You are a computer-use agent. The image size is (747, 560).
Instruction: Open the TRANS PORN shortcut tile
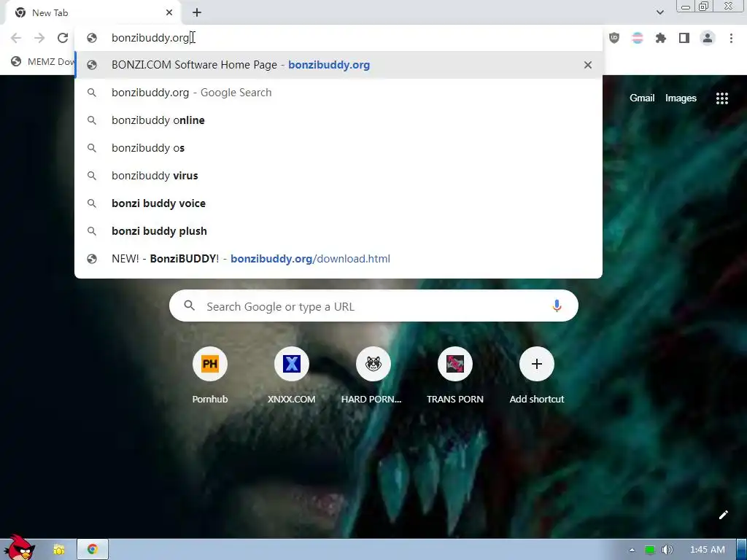coord(455,376)
